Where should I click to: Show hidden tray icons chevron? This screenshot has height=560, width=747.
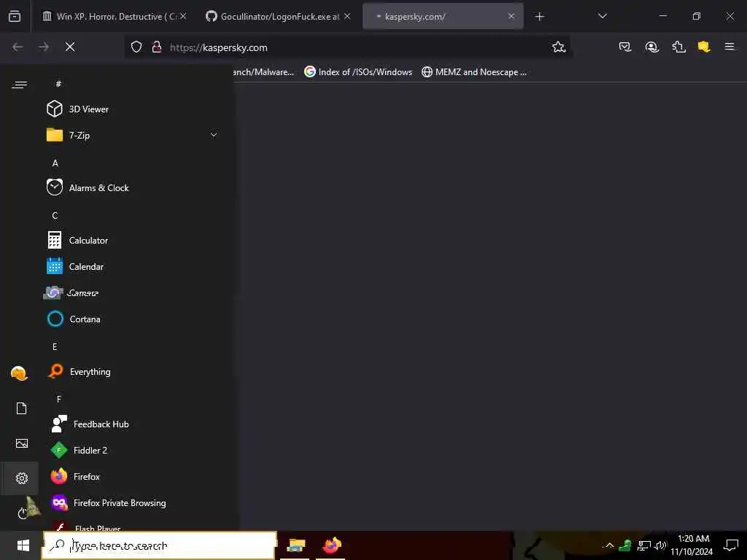609,545
